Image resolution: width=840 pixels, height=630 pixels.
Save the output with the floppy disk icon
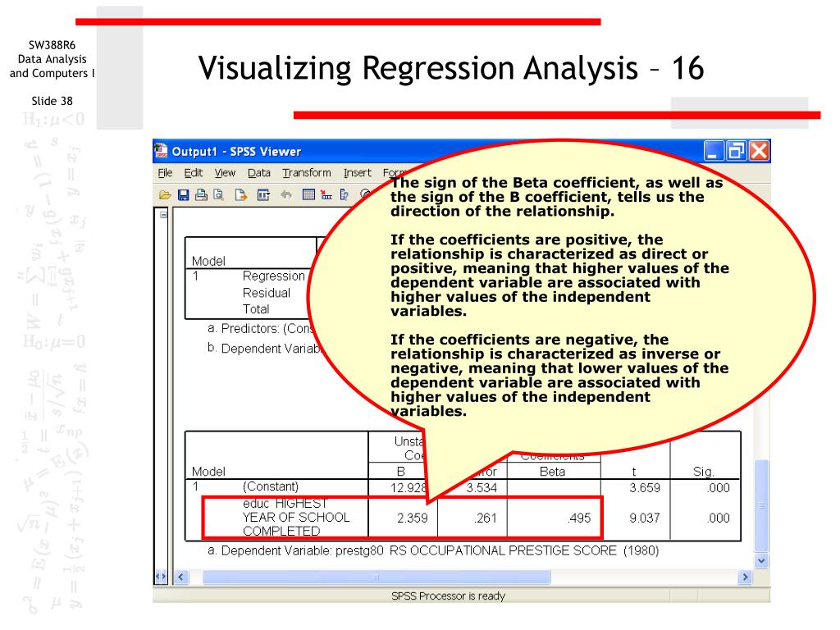coord(183,195)
